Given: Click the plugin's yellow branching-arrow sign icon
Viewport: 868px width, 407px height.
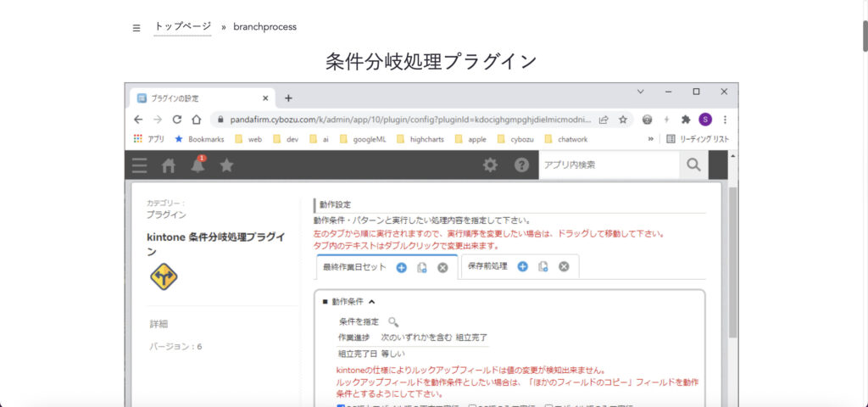Looking at the screenshot, I should (164, 276).
